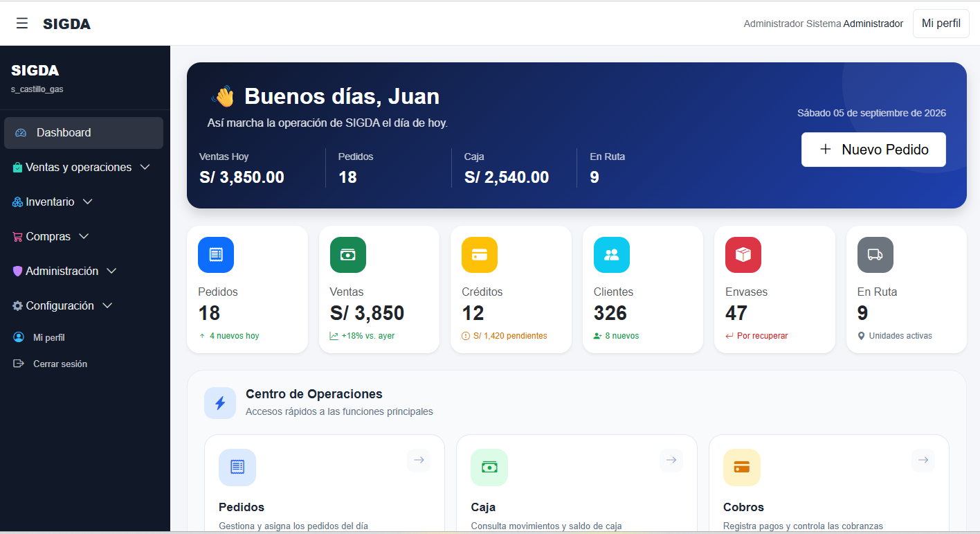
Task: Click the SIGDA logo in top header
Action: click(x=66, y=24)
